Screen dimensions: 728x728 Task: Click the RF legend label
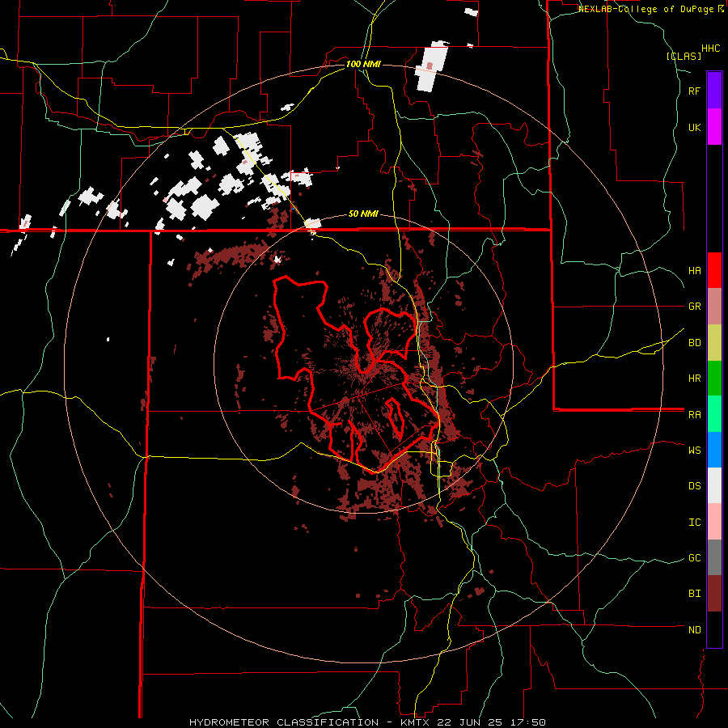[x=695, y=91]
